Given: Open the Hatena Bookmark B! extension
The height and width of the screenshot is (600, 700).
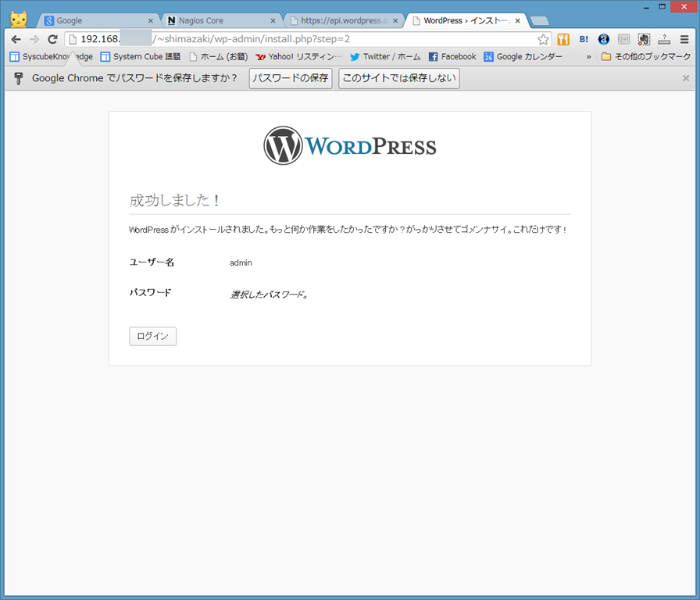Looking at the screenshot, I should [584, 39].
